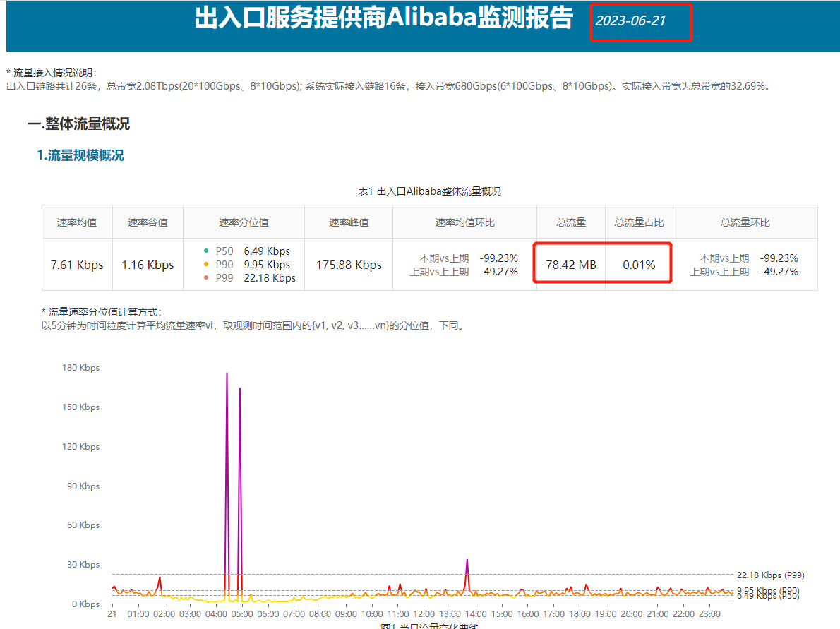Click the green P50 legend dot
This screenshot has width=840, height=629.
[205, 251]
